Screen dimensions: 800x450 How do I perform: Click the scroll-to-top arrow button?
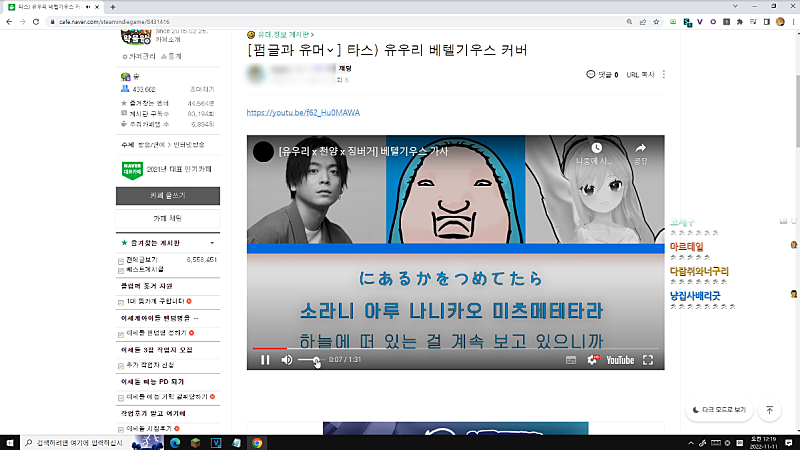coord(770,410)
